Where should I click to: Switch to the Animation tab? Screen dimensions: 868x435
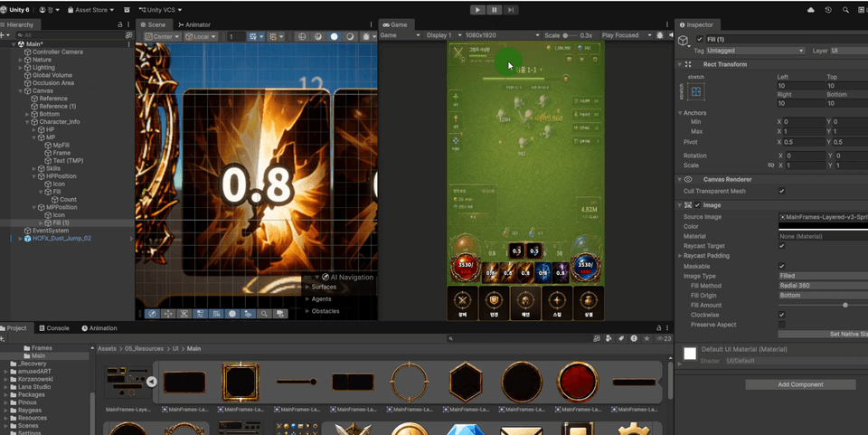(99, 328)
